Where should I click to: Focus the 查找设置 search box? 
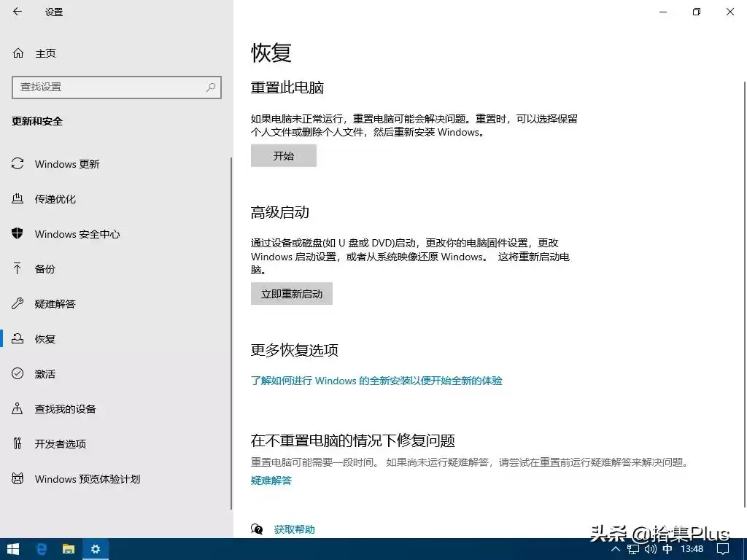(x=117, y=87)
